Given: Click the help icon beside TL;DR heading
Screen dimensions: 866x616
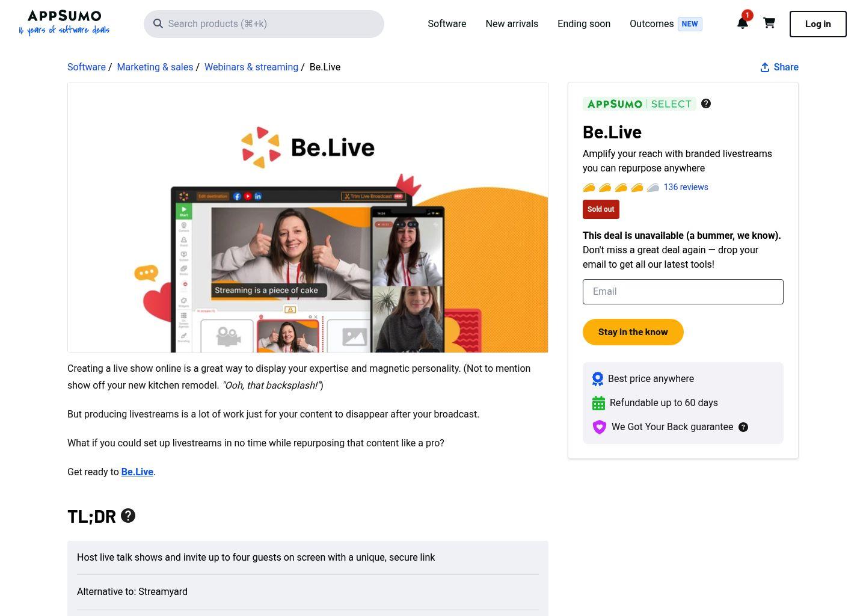Looking at the screenshot, I should click(x=128, y=516).
